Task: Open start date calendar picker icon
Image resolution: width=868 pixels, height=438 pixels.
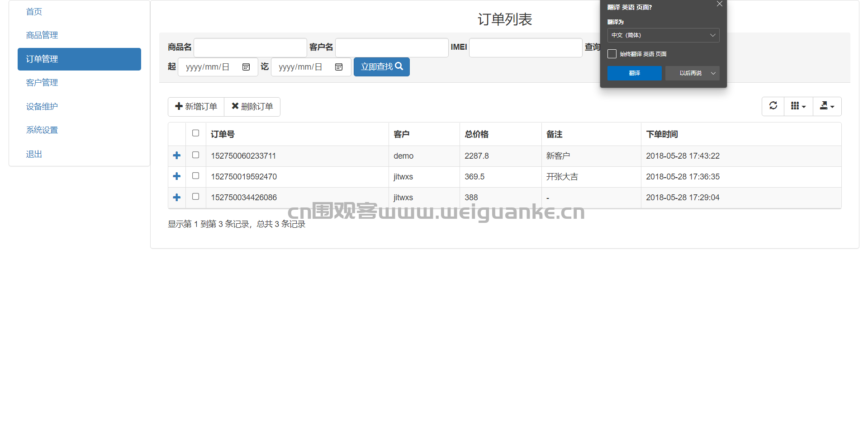Action: pyautogui.click(x=246, y=67)
